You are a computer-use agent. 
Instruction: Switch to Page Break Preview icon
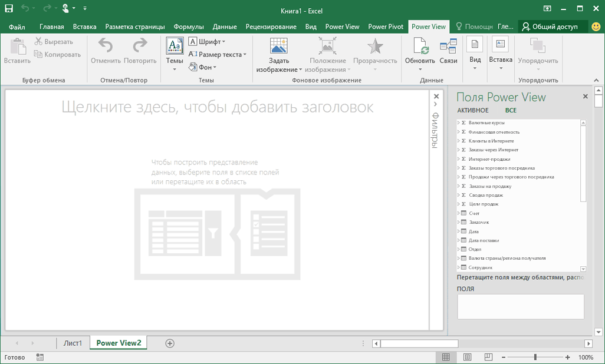coord(488,357)
